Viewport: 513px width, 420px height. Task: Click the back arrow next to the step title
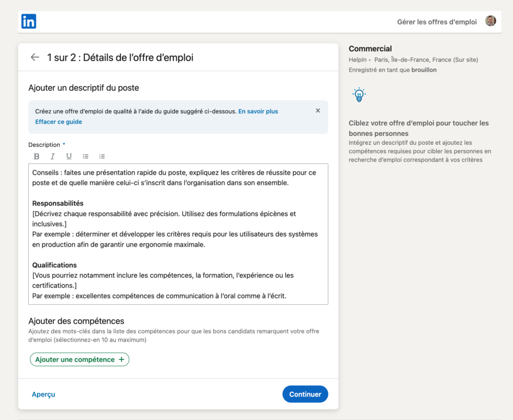pos(35,57)
